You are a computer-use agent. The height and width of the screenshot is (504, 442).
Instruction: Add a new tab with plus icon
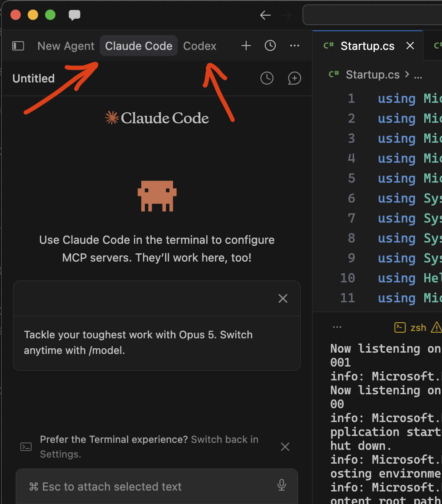(x=246, y=46)
